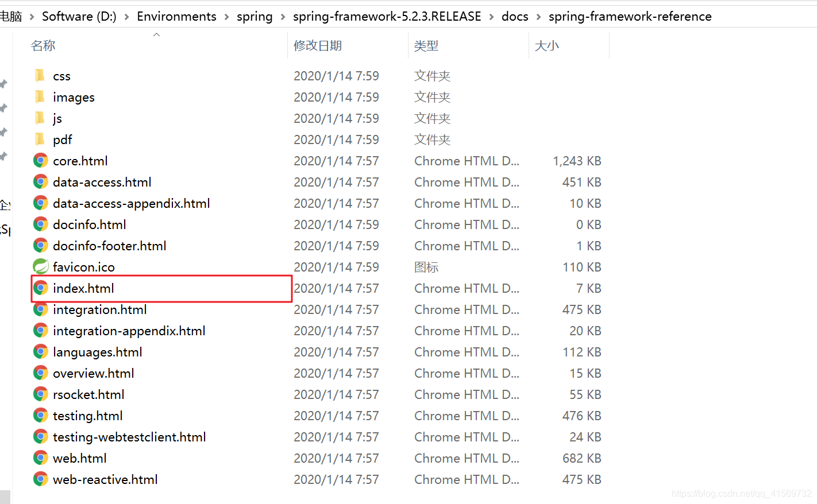This screenshot has height=504, width=817.
Task: Select the file name core.html
Action: pos(80,161)
